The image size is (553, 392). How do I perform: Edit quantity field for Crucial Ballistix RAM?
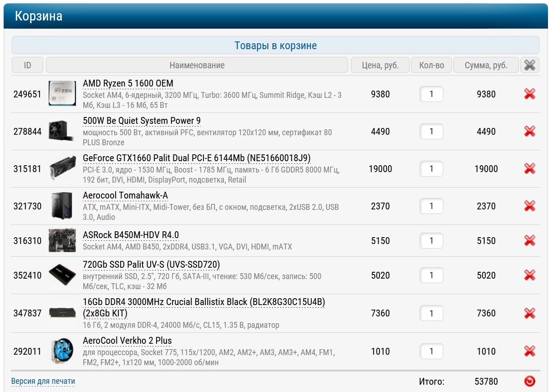click(x=431, y=313)
